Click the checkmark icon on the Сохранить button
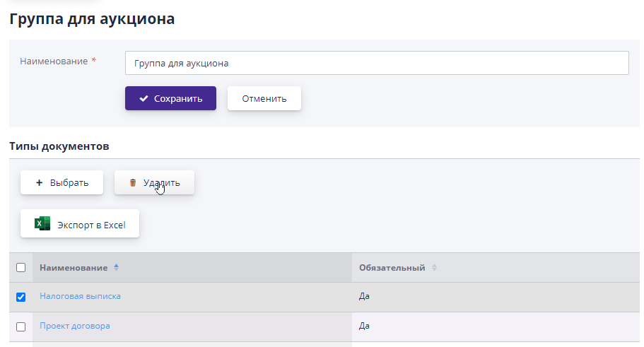 144,98
